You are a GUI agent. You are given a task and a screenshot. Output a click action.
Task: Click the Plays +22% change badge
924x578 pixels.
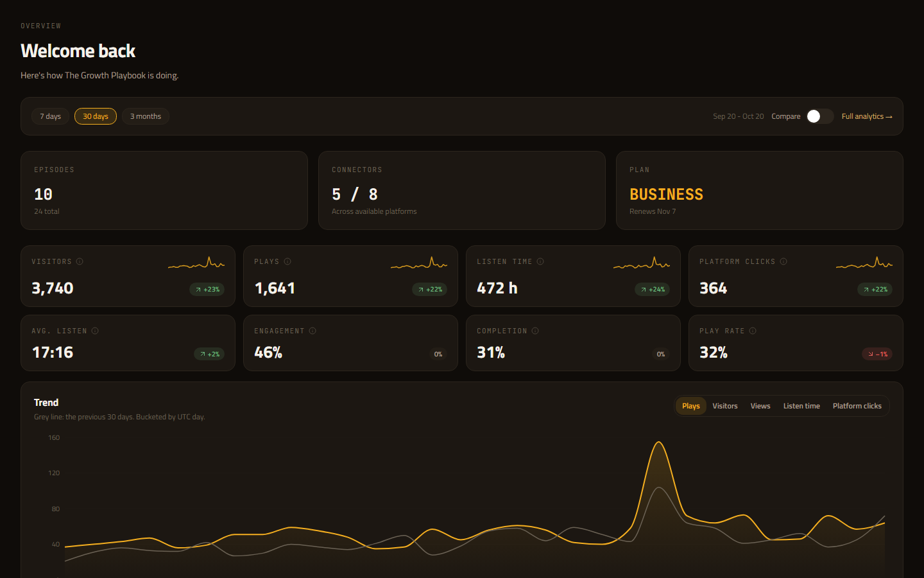[430, 290]
